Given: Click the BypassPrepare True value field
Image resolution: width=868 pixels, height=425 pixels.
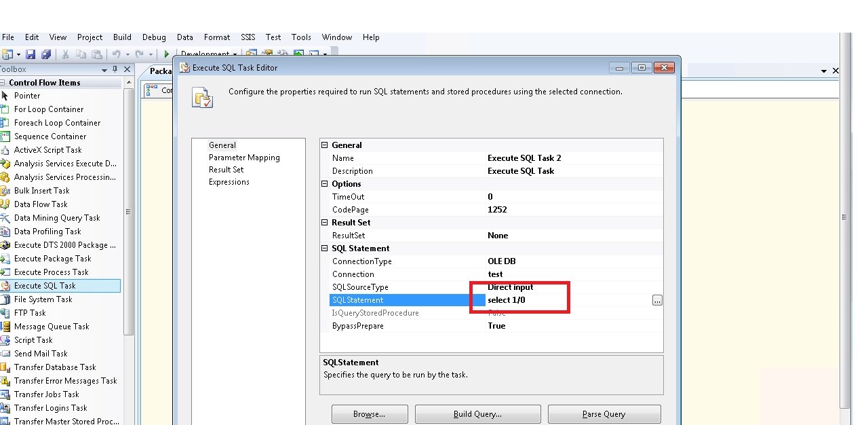Looking at the screenshot, I should coord(496,326).
